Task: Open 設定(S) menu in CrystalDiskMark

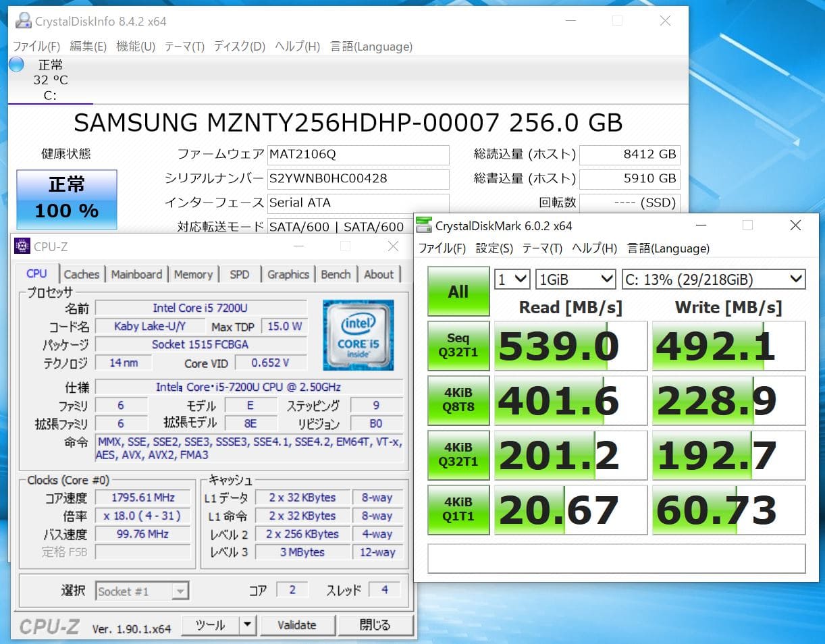Action: [x=494, y=248]
